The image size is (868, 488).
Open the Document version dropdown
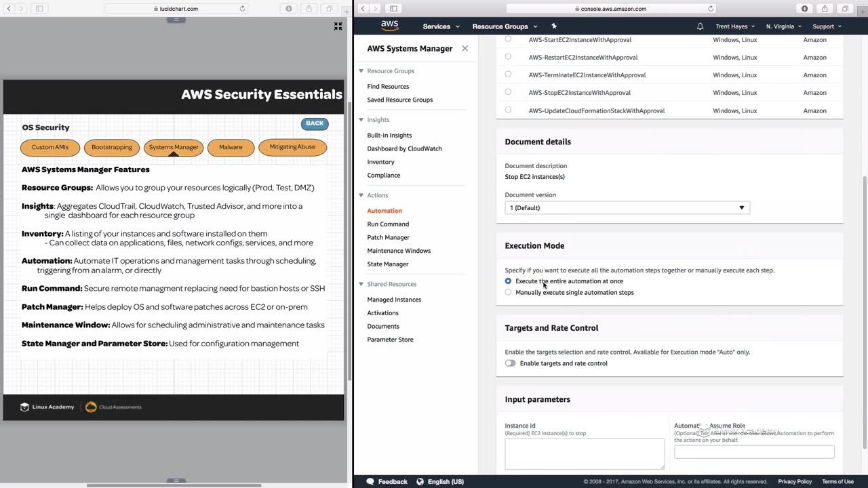tap(627, 207)
